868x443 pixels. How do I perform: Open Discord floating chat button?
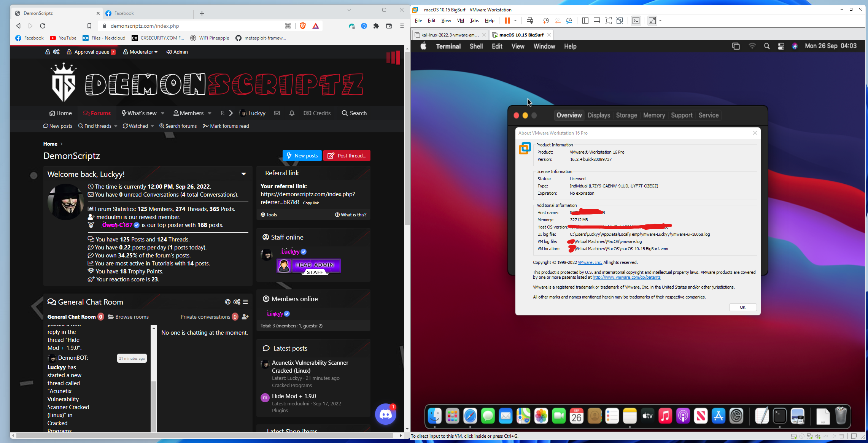click(x=386, y=414)
